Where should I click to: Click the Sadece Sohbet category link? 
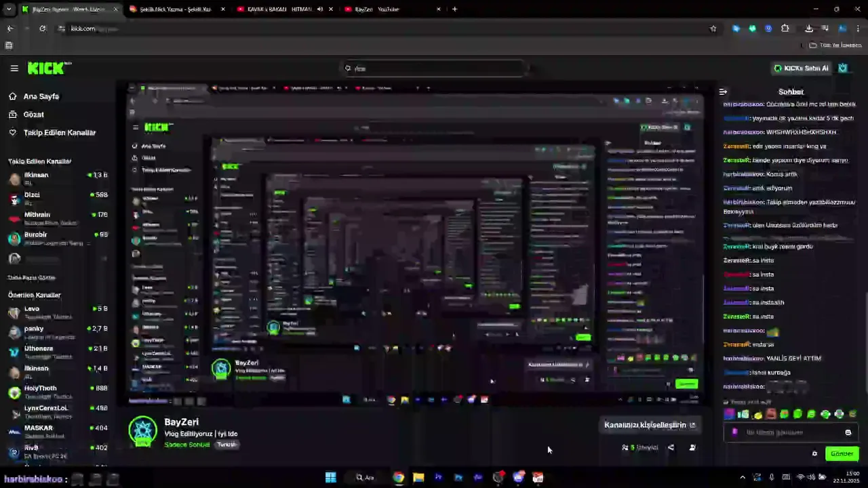tap(187, 445)
